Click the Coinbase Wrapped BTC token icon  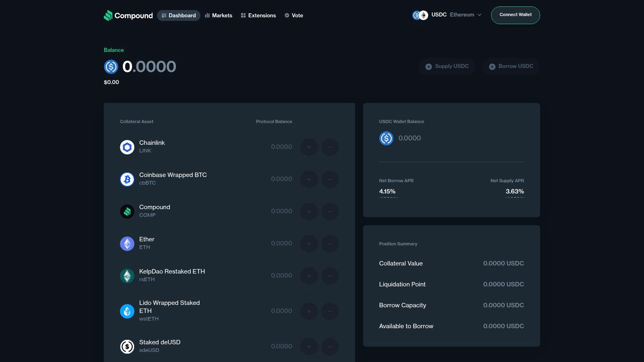pyautogui.click(x=127, y=179)
